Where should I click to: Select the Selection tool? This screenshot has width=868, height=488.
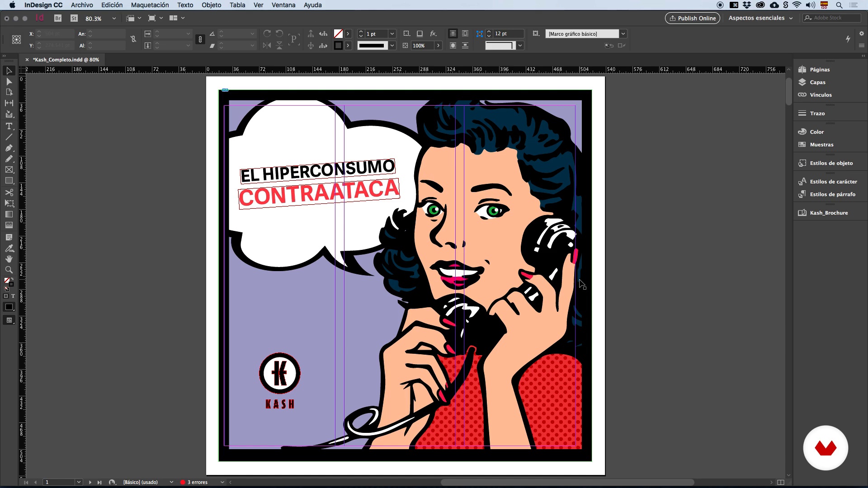pos(9,71)
